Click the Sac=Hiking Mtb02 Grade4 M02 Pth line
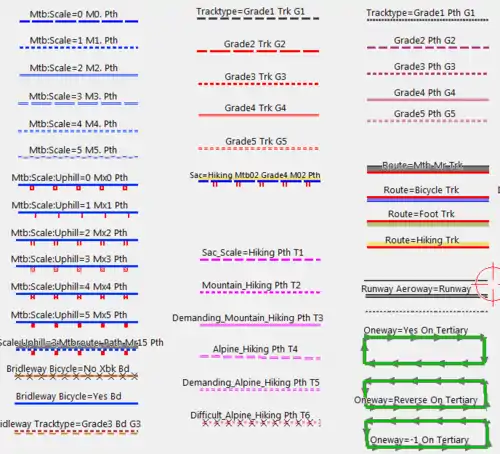Screen dimensions: 500x454 point(259,182)
